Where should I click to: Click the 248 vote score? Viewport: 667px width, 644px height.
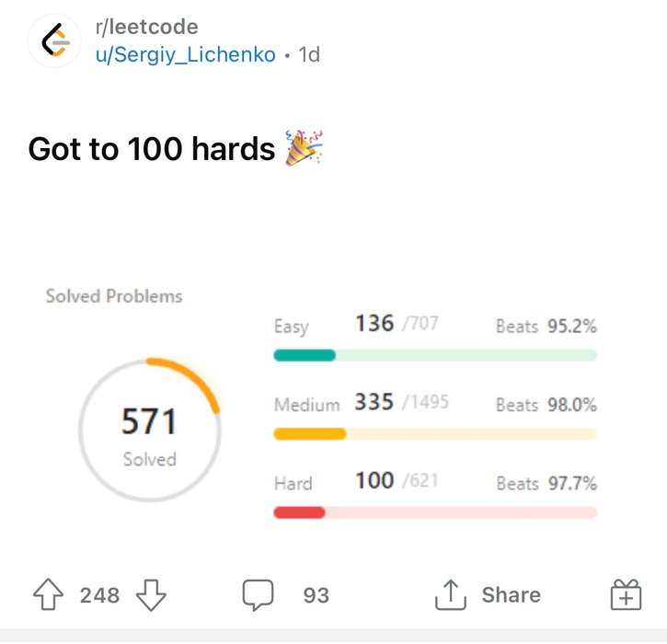point(99,594)
